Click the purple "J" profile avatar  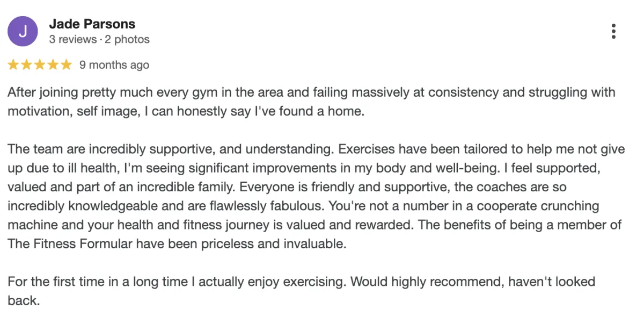tap(23, 31)
